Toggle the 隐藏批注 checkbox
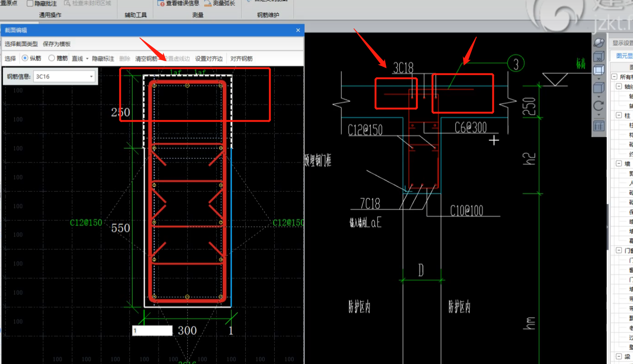The width and height of the screenshot is (633, 364). coord(30,3)
